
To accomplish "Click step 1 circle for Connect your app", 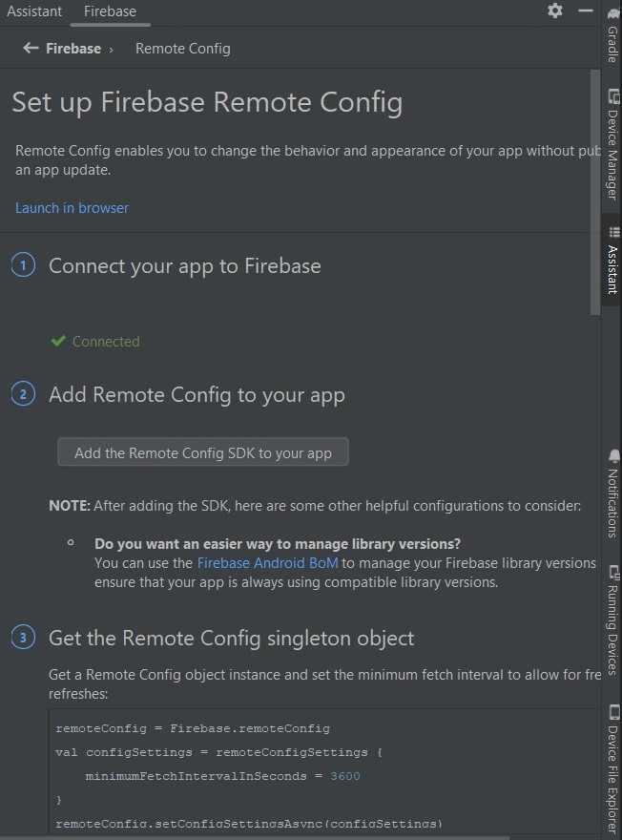I will pyautogui.click(x=24, y=265).
